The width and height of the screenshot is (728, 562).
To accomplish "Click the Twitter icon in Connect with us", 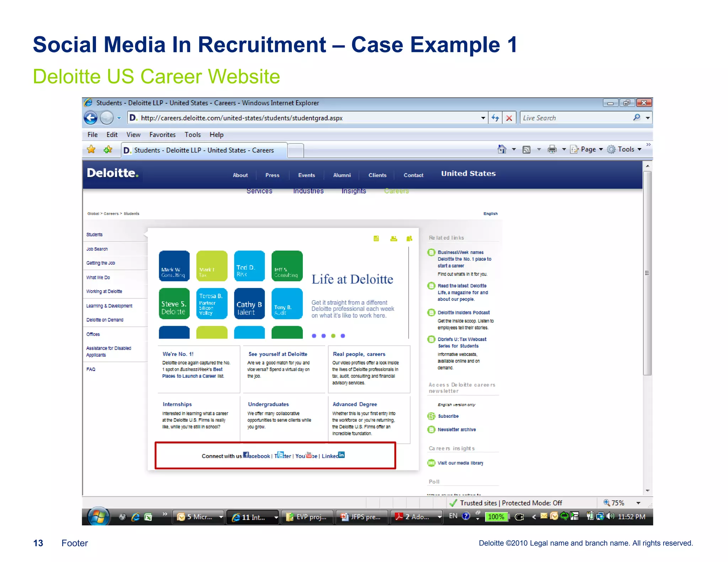I will pyautogui.click(x=280, y=455).
